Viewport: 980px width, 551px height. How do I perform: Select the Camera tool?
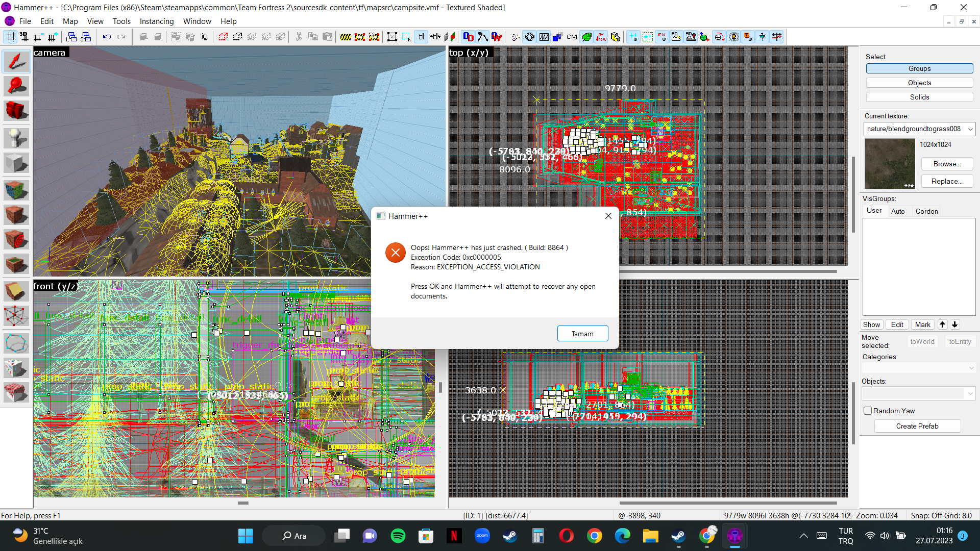(16, 110)
